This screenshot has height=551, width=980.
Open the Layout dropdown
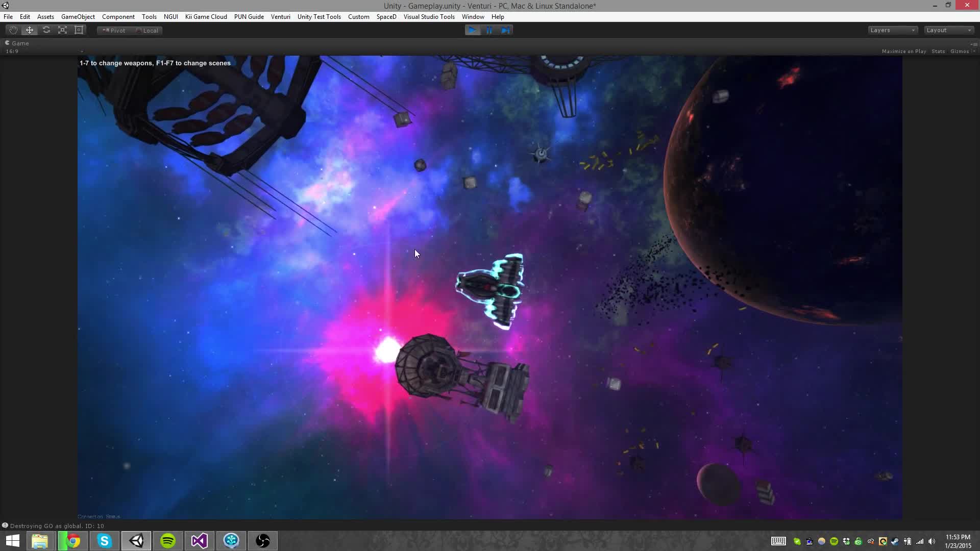948,30
